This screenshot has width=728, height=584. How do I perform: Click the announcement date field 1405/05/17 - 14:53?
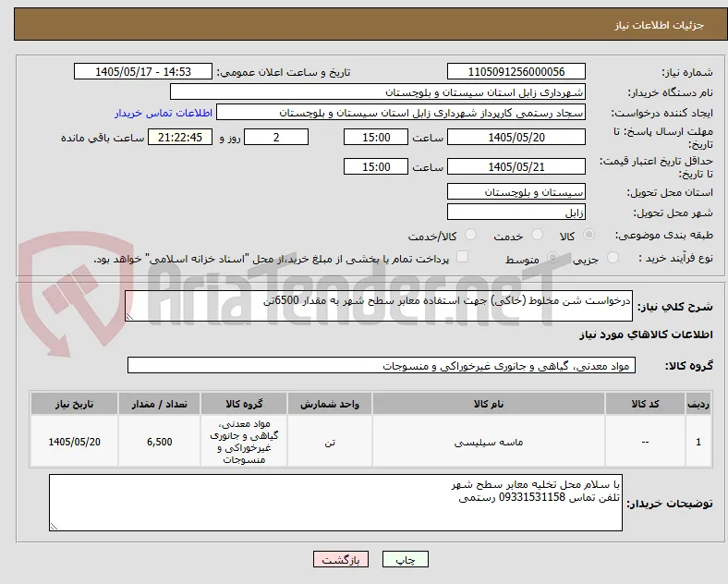pos(143,71)
